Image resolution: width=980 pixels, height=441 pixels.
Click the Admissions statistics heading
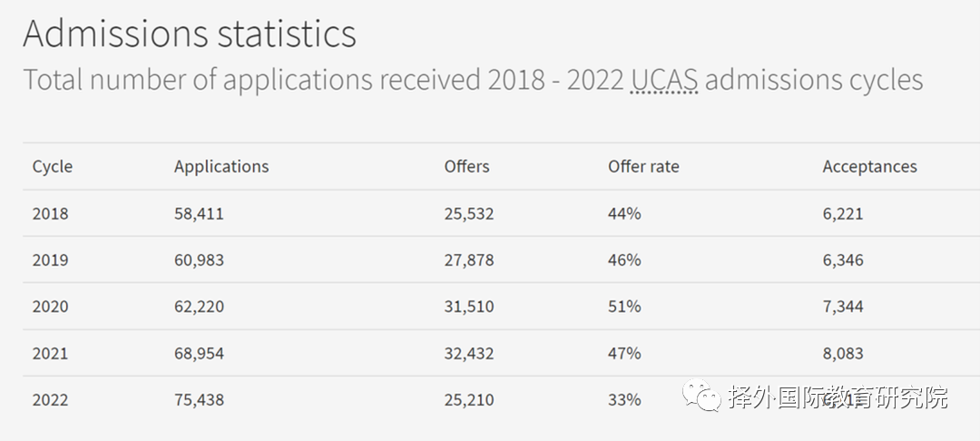click(190, 33)
